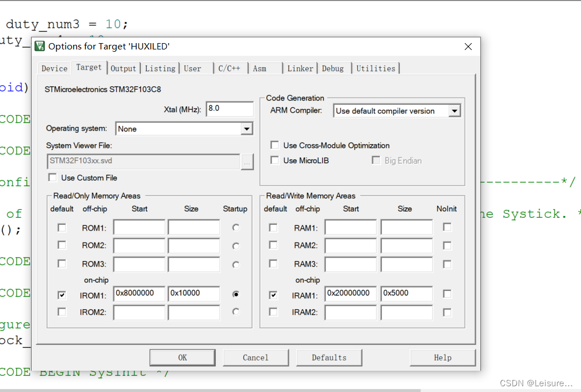This screenshot has width=581, height=392.
Task: Select the Linker tab
Action: pos(300,68)
